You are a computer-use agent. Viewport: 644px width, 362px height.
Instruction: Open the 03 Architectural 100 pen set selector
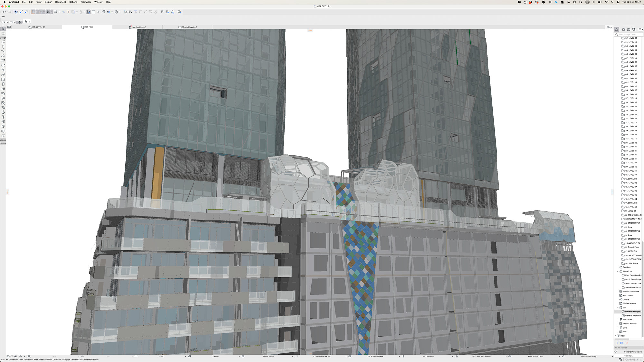point(322,357)
